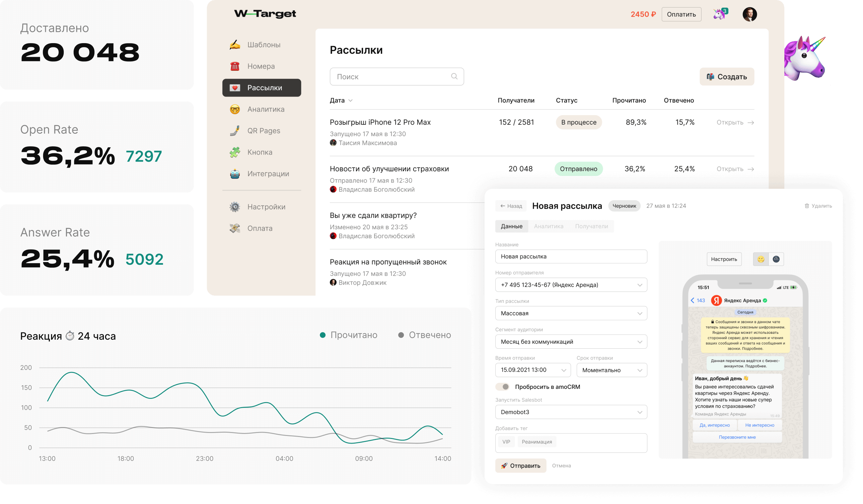Expand the Срок отправки Моментально dropdown
This screenshot has width=863, height=504.
[611, 370]
